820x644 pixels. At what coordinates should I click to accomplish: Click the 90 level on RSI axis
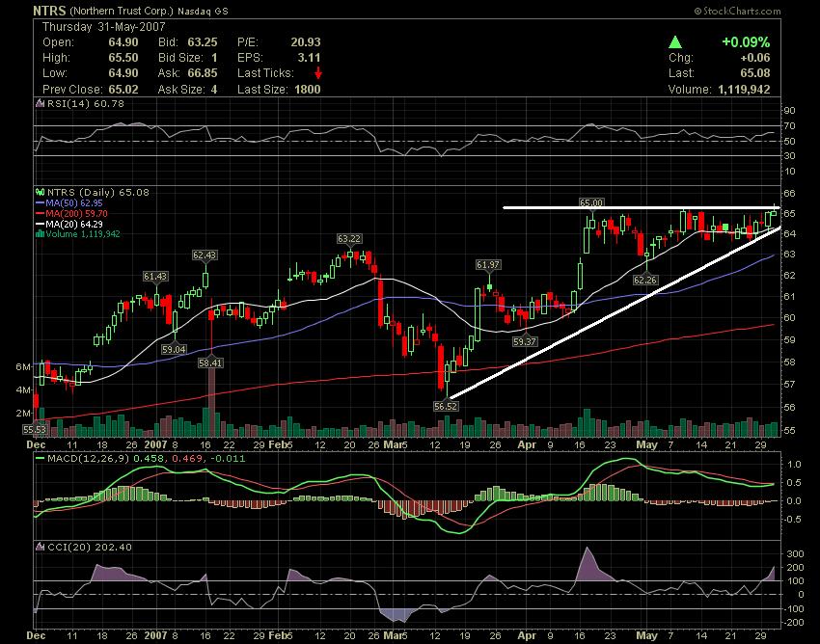click(x=790, y=110)
